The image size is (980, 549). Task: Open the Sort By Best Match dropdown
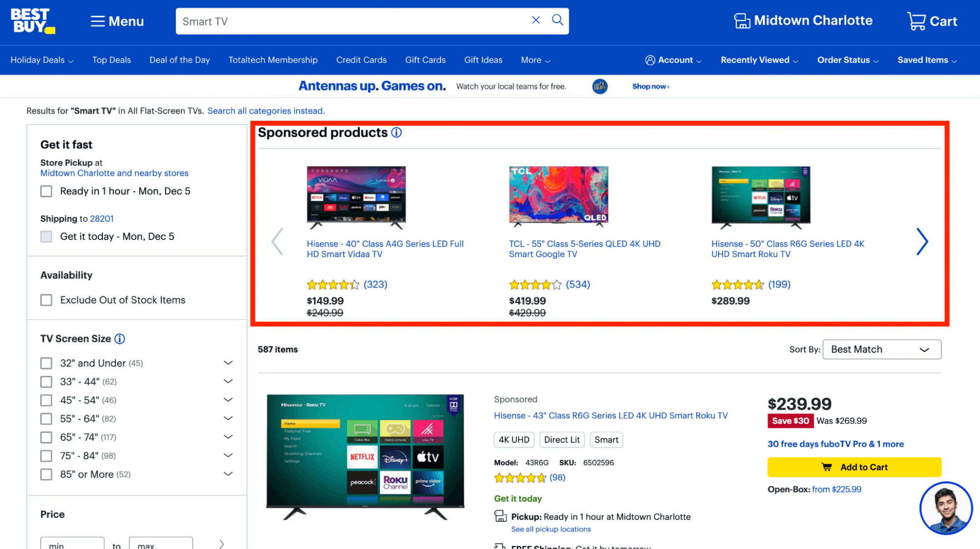(x=881, y=349)
